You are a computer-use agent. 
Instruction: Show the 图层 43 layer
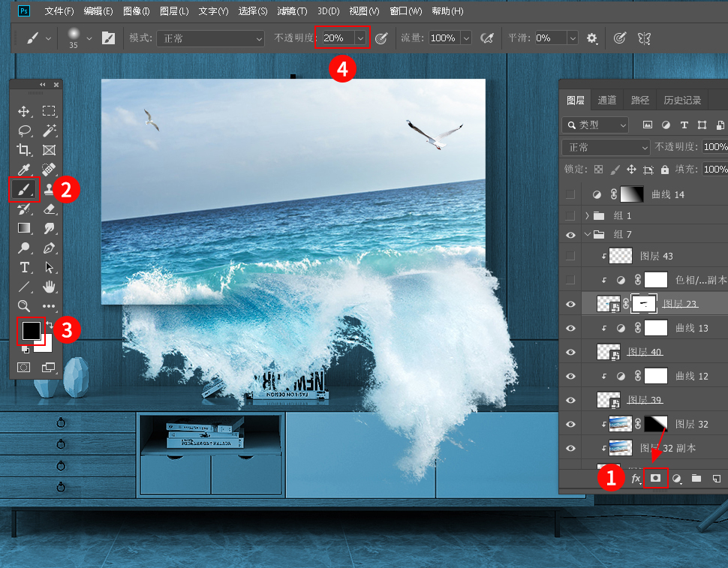coord(570,256)
